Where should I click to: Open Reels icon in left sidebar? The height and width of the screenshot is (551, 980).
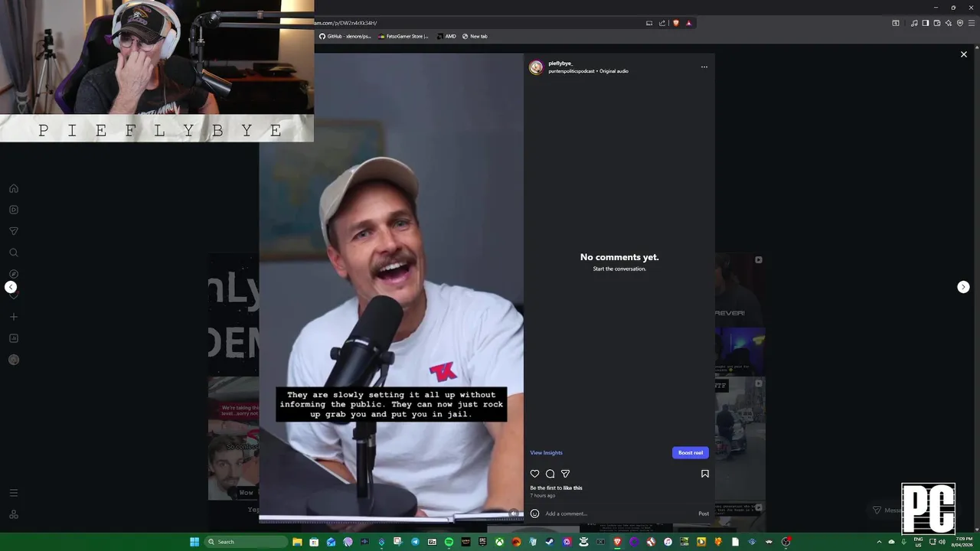click(x=13, y=210)
